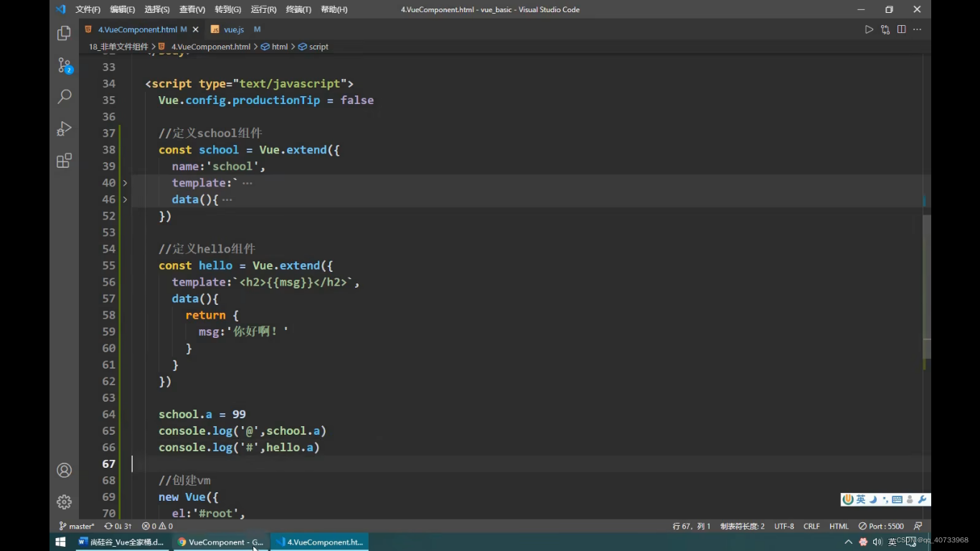Image resolution: width=980 pixels, height=551 pixels.
Task: Show hidden system tray icons
Action: coord(849,542)
